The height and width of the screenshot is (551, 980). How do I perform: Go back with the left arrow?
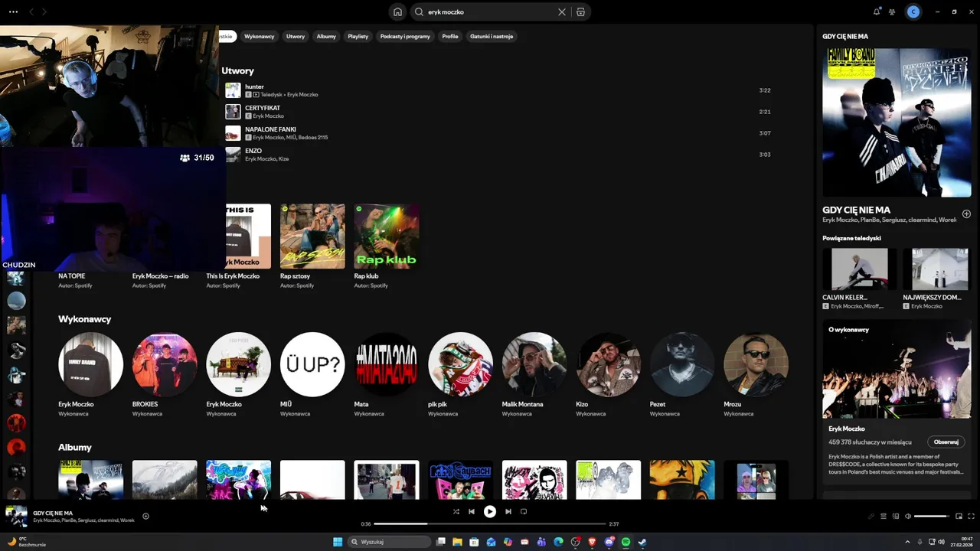31,12
